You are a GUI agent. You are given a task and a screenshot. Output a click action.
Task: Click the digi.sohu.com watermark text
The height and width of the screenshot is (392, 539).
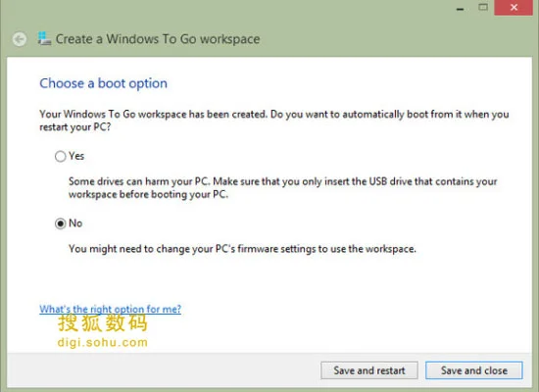click(103, 342)
